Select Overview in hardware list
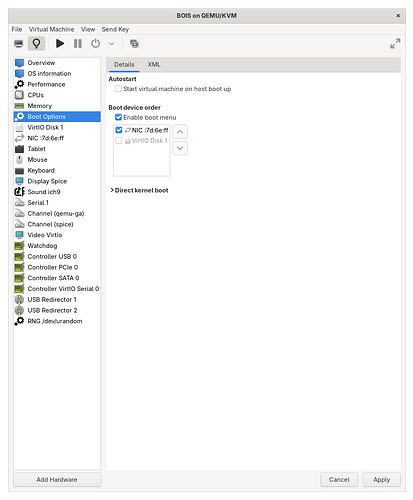The image size is (413, 500). tap(57, 63)
